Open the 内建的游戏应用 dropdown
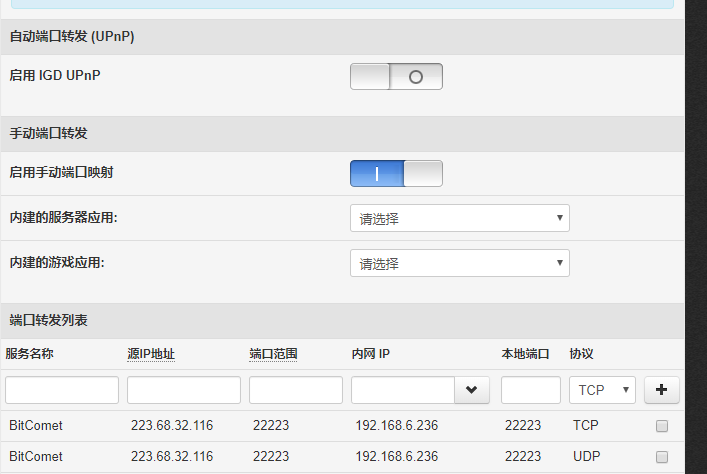The height and width of the screenshot is (474, 707). click(x=459, y=263)
